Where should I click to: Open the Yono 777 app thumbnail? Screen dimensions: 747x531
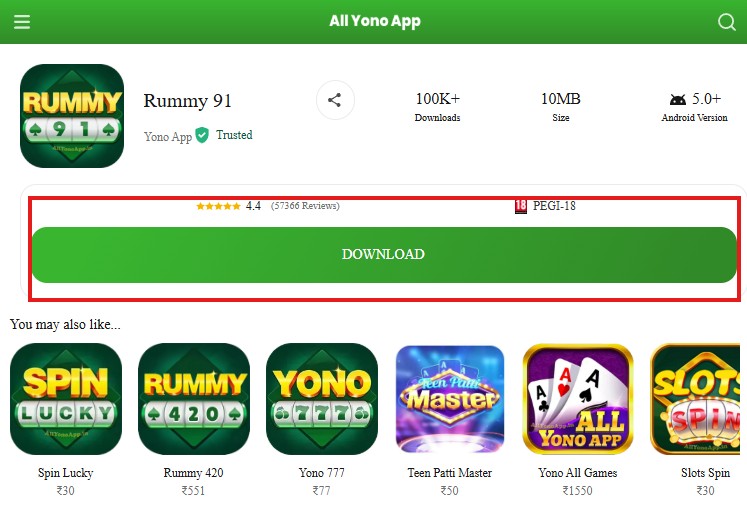coord(322,399)
